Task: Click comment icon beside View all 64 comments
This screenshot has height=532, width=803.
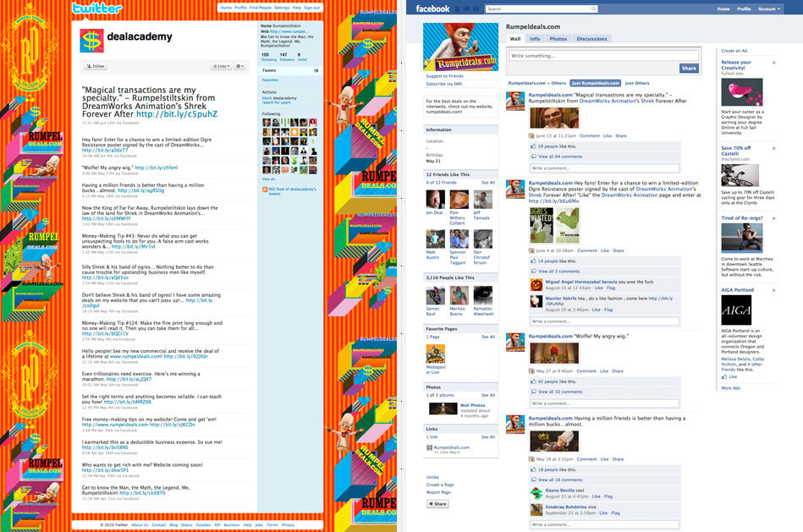Action: [533, 156]
